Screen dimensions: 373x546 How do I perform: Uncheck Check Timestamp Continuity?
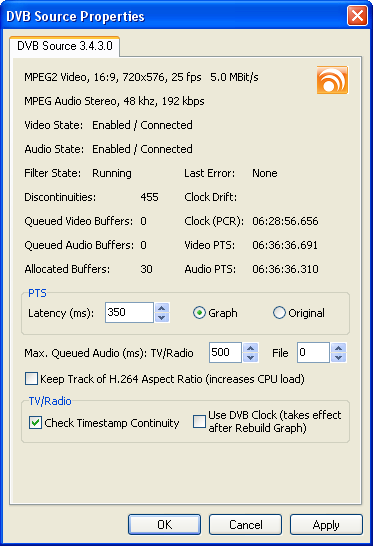pyautogui.click(x=36, y=423)
